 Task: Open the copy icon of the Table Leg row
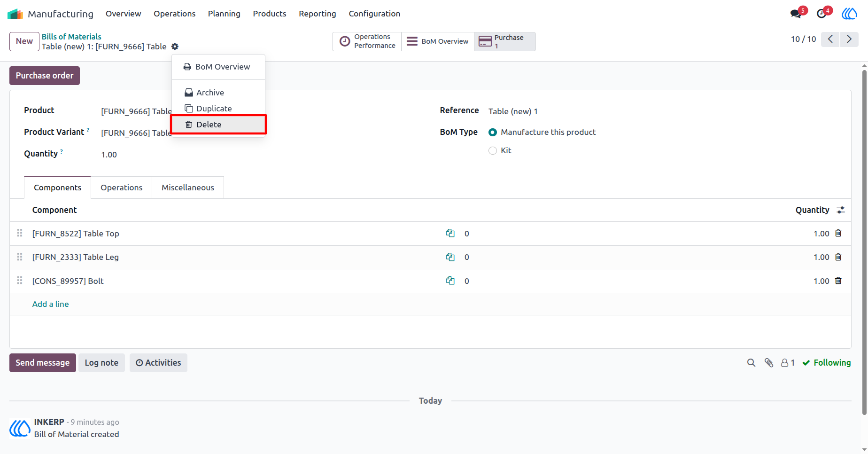click(x=450, y=257)
